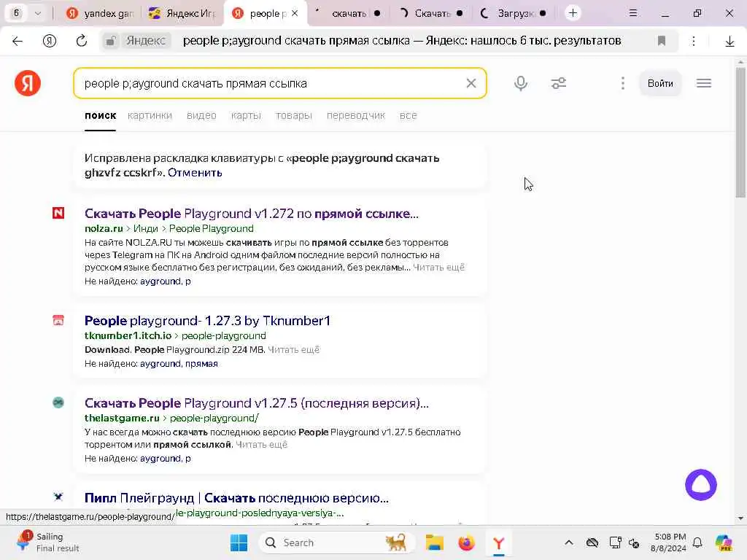Expand the tab group dropdown arrow
The image size is (747, 560).
click(38, 13)
